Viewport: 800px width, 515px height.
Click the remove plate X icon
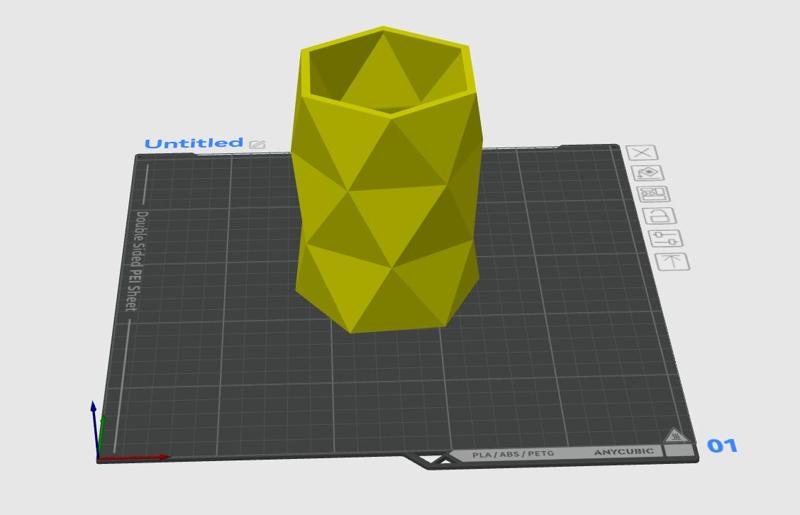pyautogui.click(x=642, y=152)
